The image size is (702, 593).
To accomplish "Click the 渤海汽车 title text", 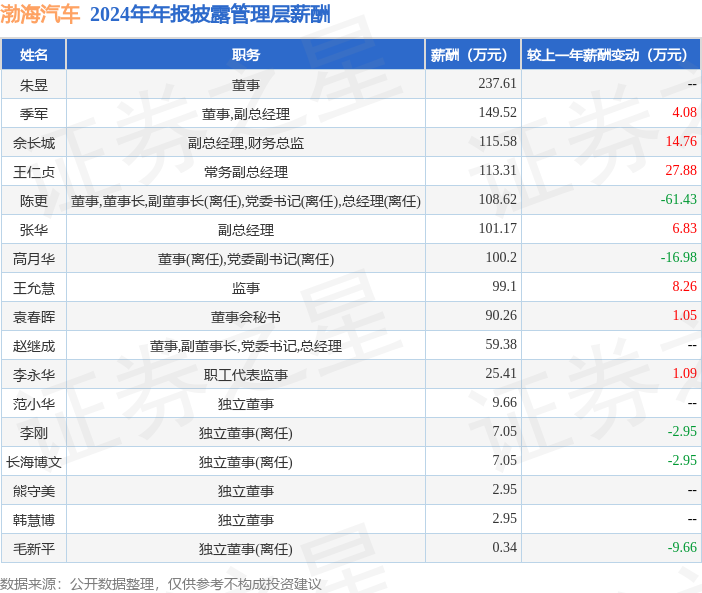I will click(x=40, y=14).
